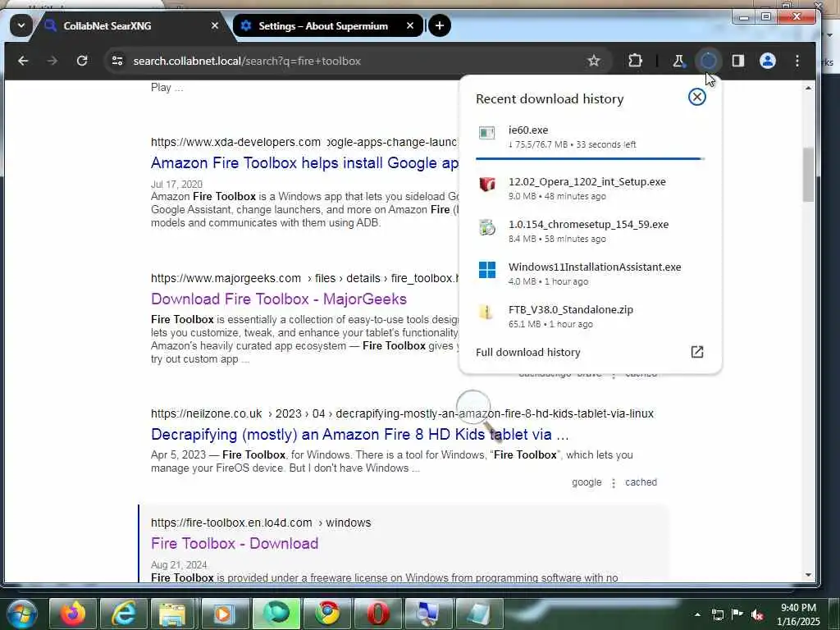Click the google engine link under neilzone result
840x630 pixels.
click(x=587, y=482)
